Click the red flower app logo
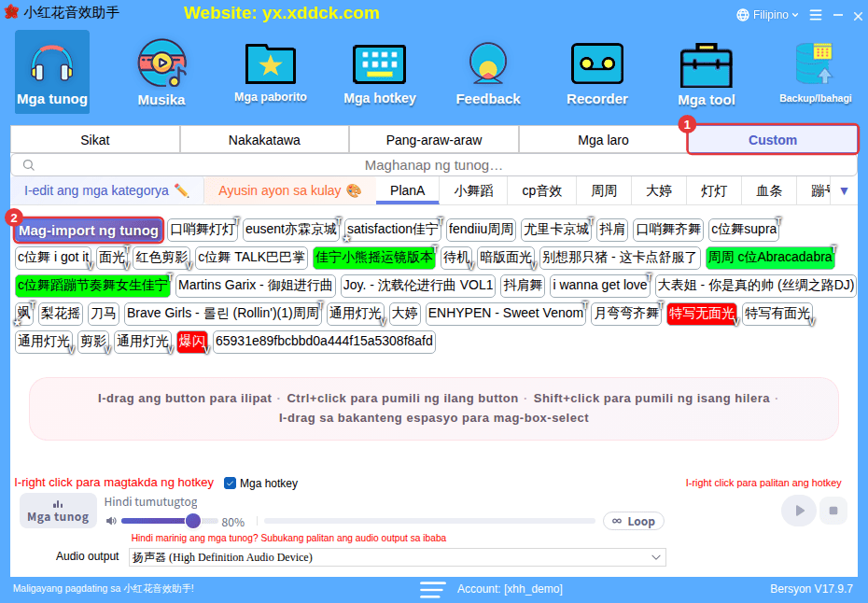This screenshot has height=603, width=868. click(11, 12)
